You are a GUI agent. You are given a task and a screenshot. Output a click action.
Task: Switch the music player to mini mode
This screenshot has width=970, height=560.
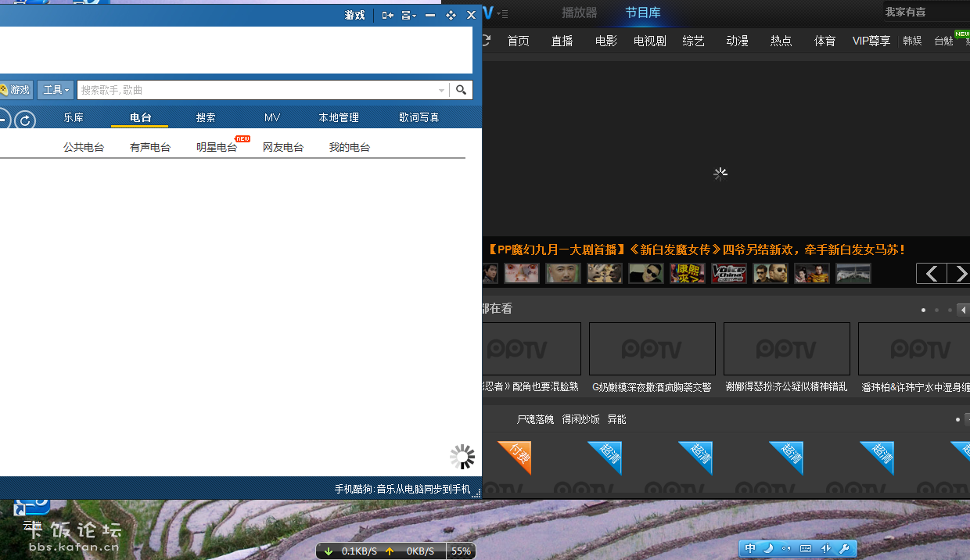click(x=388, y=15)
